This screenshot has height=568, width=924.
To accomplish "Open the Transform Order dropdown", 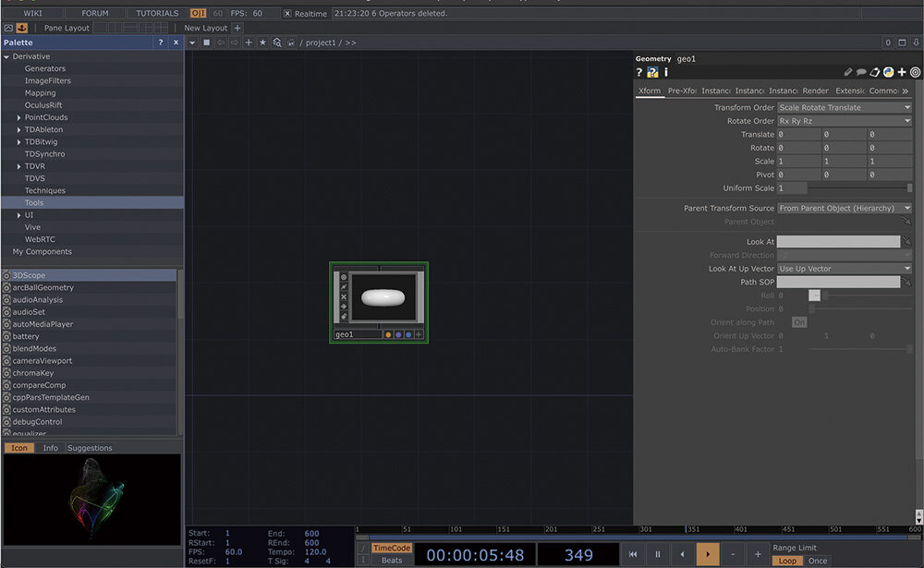I will 844,108.
